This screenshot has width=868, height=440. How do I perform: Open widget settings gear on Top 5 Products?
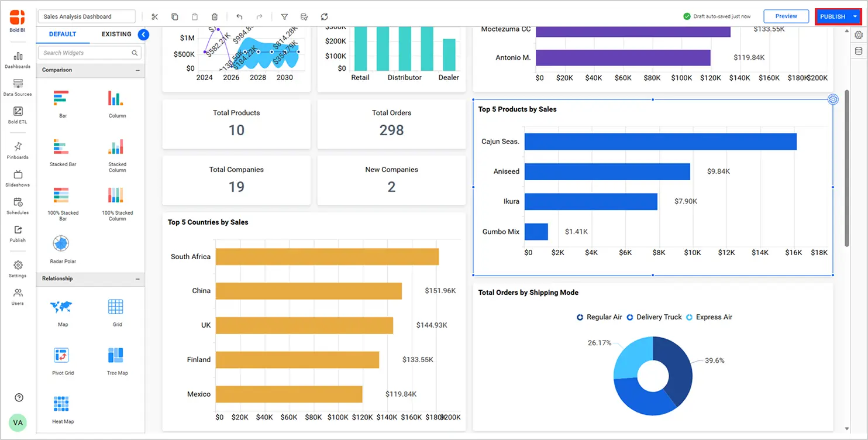(x=833, y=99)
